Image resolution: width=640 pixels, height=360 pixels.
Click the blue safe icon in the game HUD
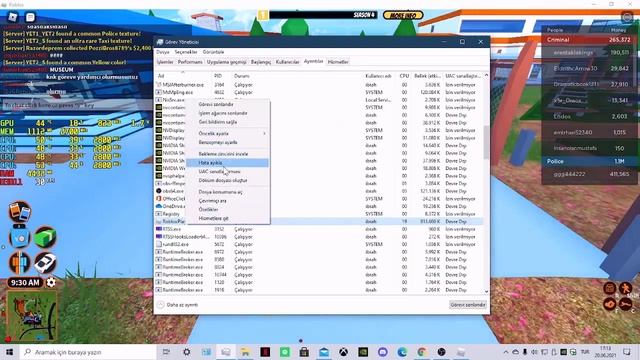(19, 238)
